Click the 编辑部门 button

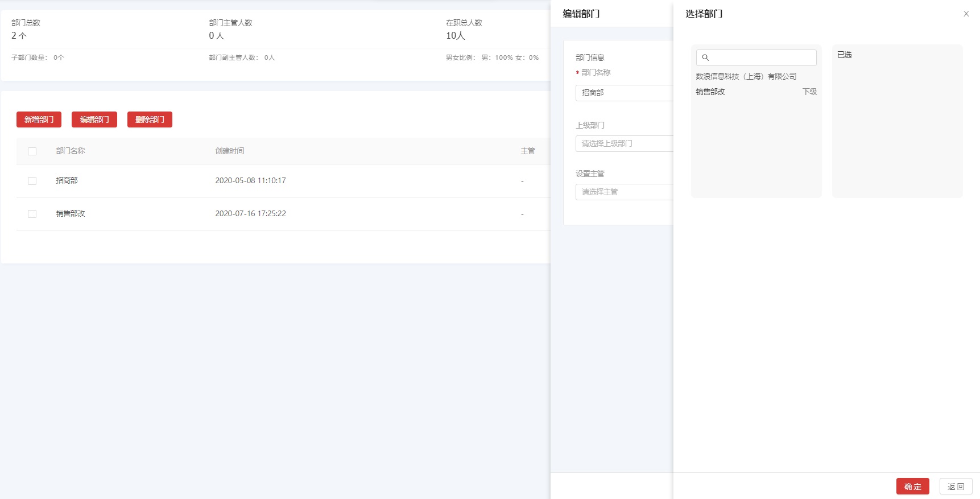94,119
